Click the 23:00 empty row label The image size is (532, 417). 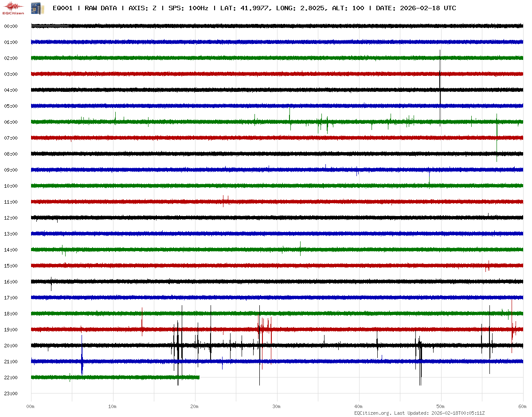(x=11, y=393)
